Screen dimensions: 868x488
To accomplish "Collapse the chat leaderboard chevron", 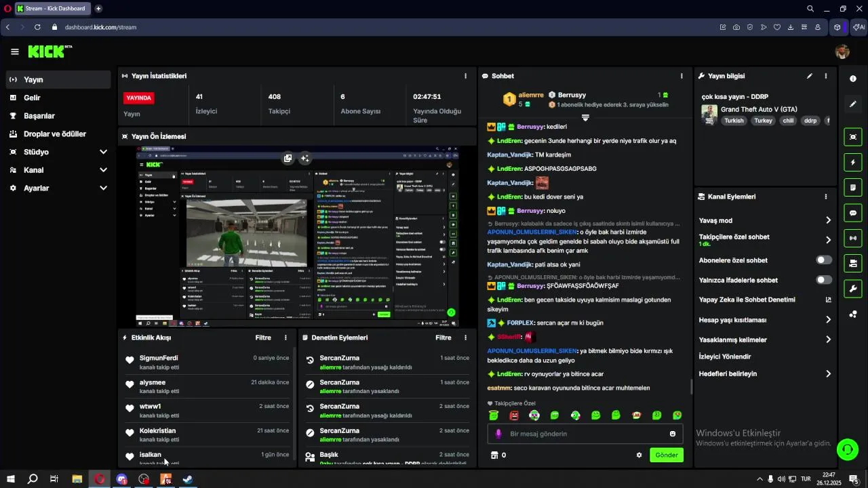I will click(x=585, y=118).
